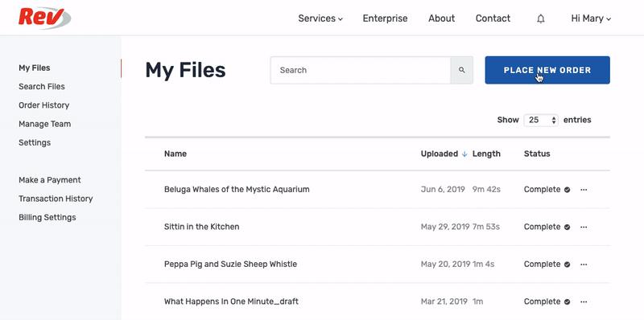This screenshot has height=320, width=644.
Task: Open the notifications bell
Action: click(x=541, y=18)
